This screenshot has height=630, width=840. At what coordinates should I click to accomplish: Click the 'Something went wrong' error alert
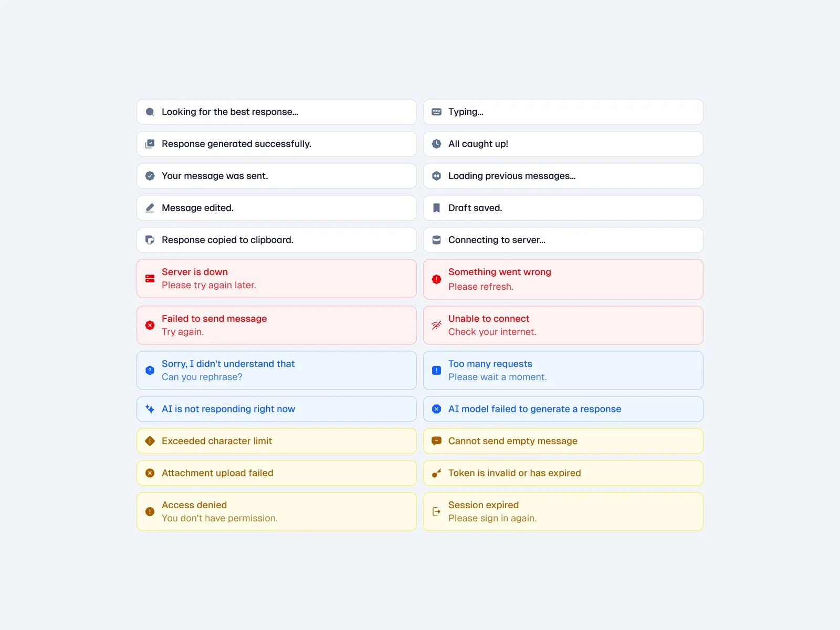pos(563,279)
